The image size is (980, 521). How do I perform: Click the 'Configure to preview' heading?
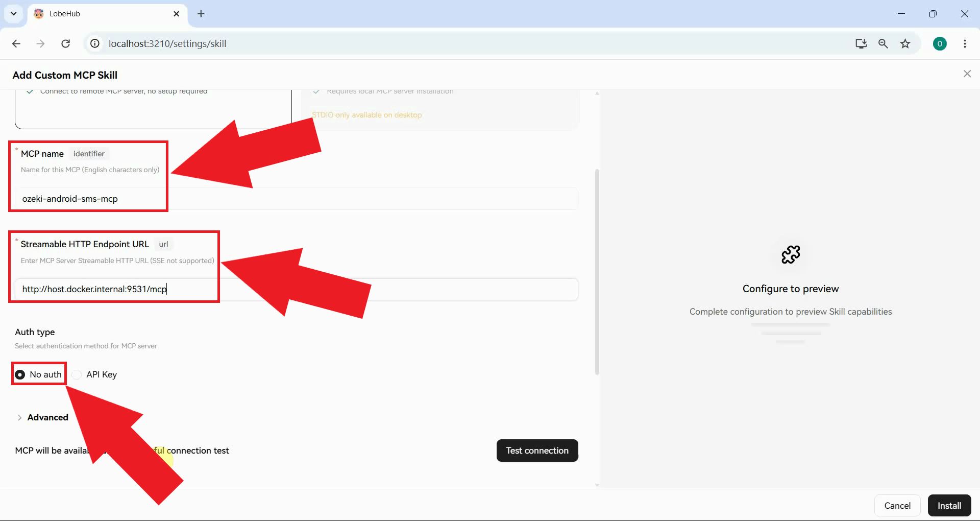point(791,289)
